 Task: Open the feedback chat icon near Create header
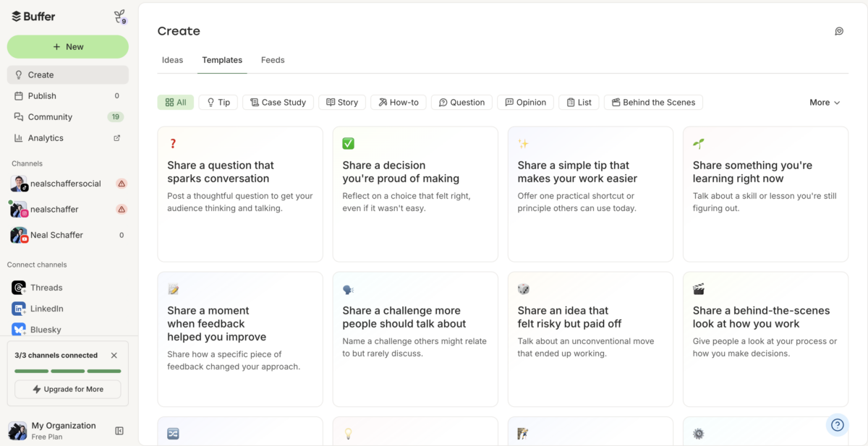tap(839, 31)
